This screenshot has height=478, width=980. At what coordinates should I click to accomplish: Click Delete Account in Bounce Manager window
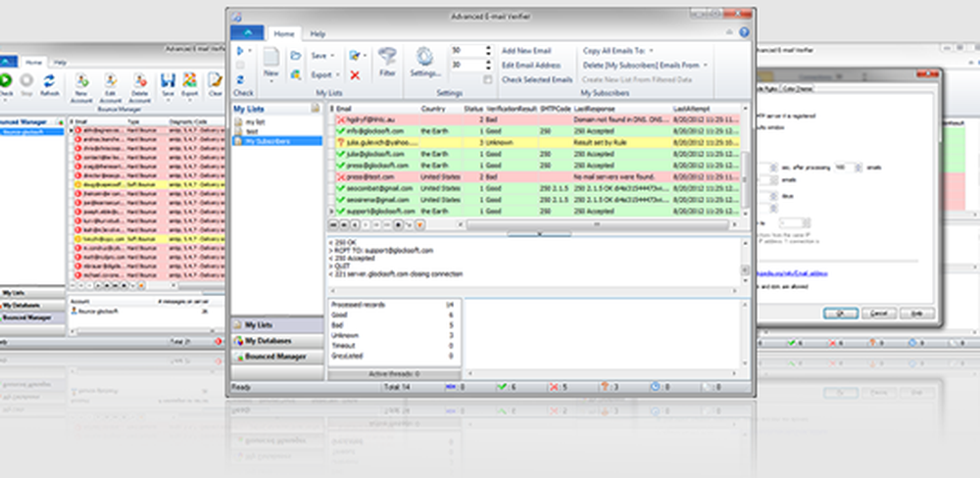pos(140,87)
